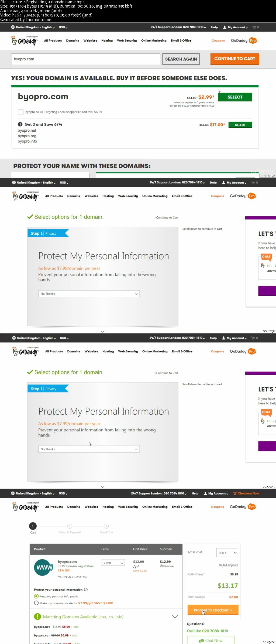Click the orange CONTINUE TO CART button
Image resolution: width=276 pixels, height=644 pixels.
click(235, 59)
